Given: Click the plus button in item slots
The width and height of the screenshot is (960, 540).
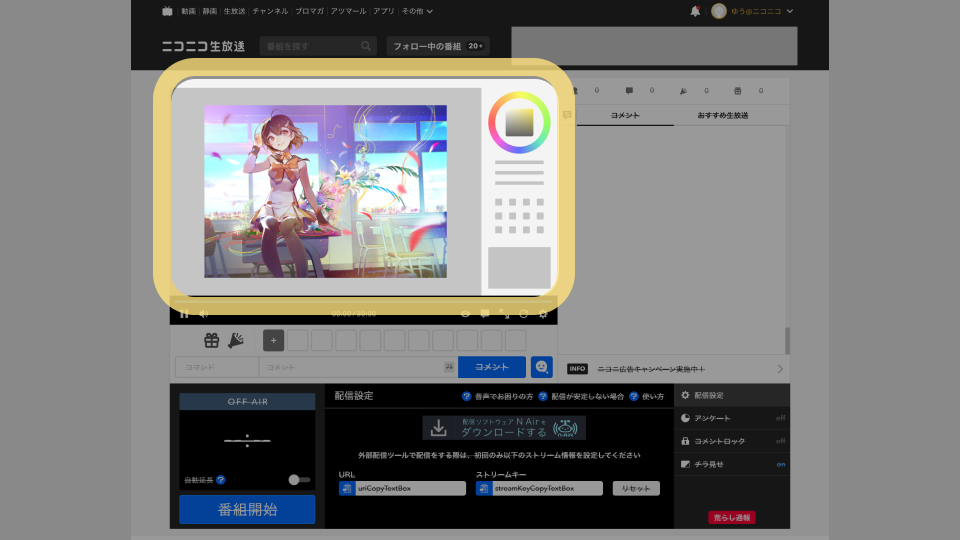Looking at the screenshot, I should tap(274, 340).
